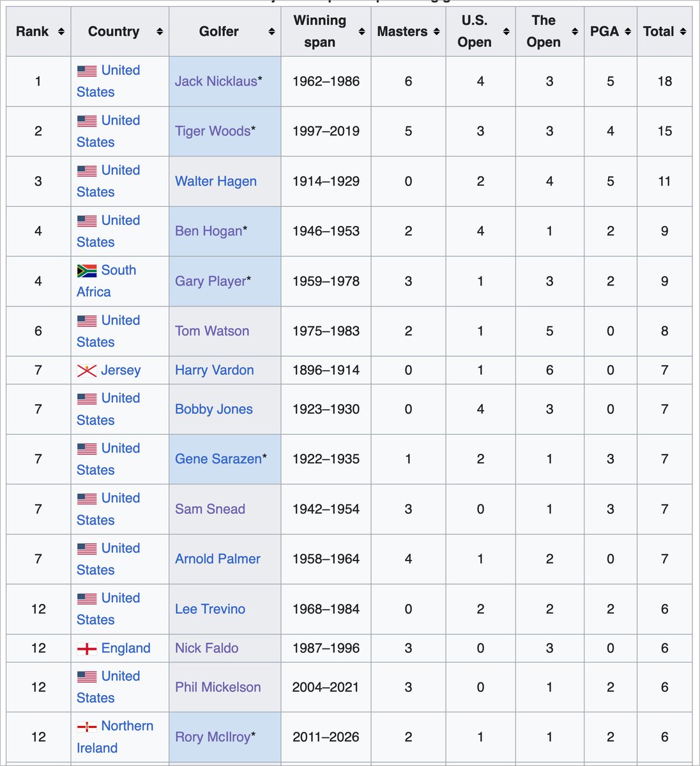Click Northern Ireland flag icon
The width and height of the screenshot is (700, 766).
point(87,726)
